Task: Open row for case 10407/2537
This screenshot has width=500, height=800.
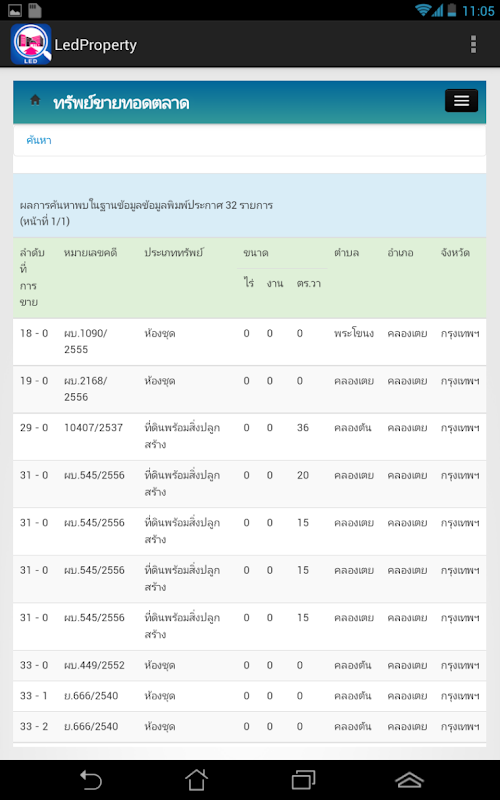Action: (249, 437)
